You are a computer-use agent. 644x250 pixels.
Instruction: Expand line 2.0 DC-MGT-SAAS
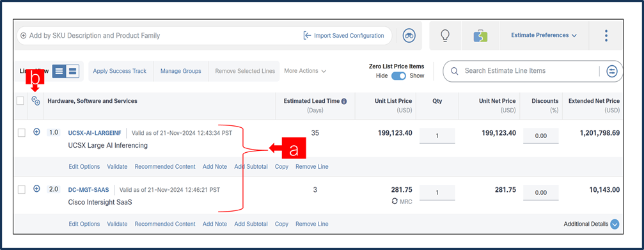pos(36,189)
